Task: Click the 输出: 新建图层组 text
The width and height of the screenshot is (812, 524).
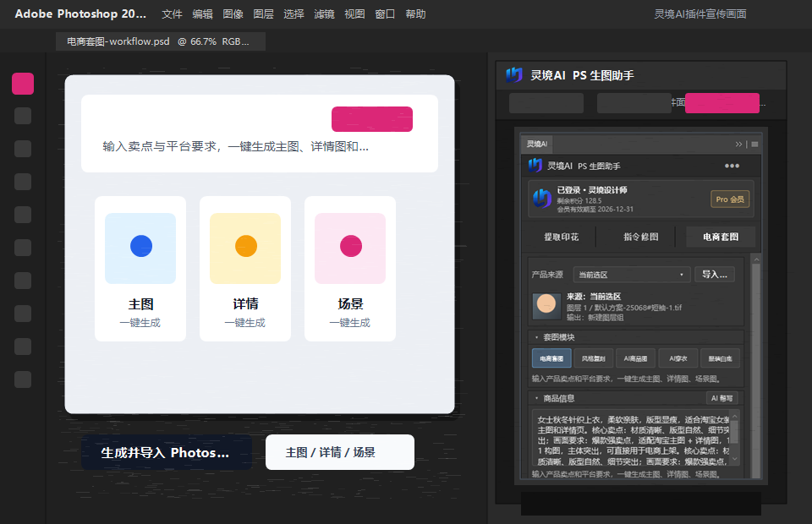Action: click(595, 318)
